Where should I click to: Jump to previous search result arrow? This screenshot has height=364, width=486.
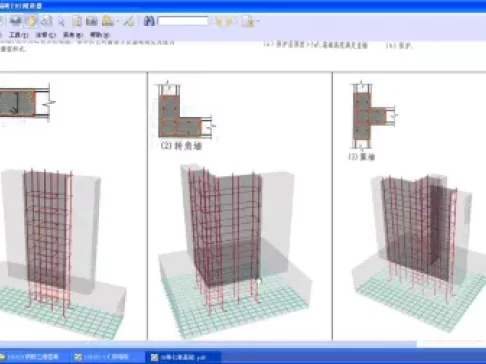219,22
